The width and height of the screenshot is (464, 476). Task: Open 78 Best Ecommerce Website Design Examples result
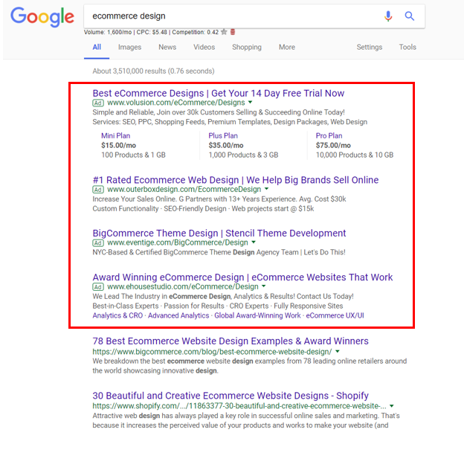(231, 341)
